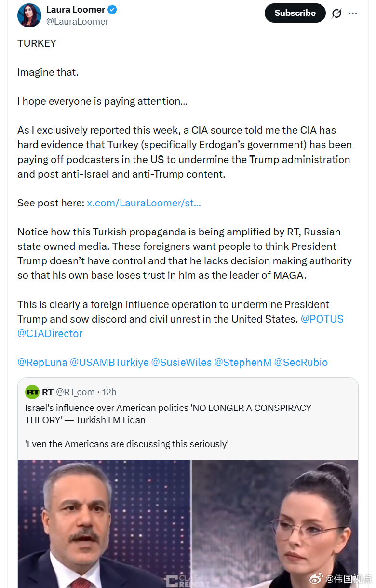Click the RT logo avatar in quoted post
Viewport: 376px width, 588px height.
tap(32, 392)
